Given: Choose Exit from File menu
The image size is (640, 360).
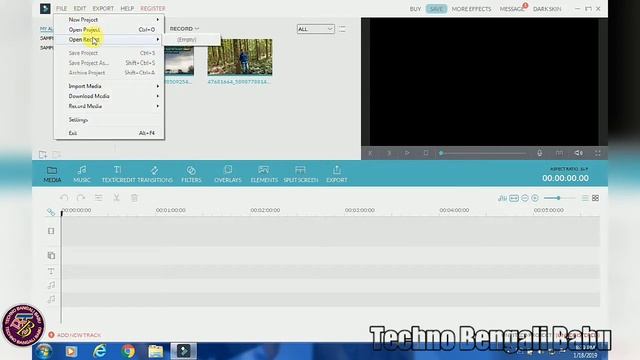Looking at the screenshot, I should click(x=109, y=133).
